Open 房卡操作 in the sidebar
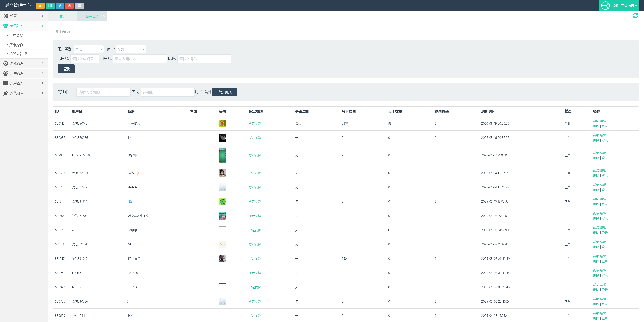Viewport: 644px width, 322px height. pos(16,45)
